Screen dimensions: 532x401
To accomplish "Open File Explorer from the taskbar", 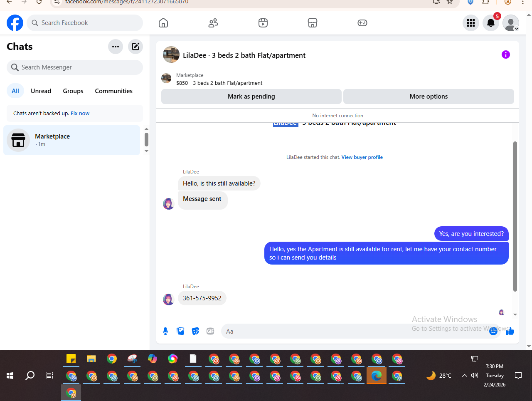I will 91,359.
